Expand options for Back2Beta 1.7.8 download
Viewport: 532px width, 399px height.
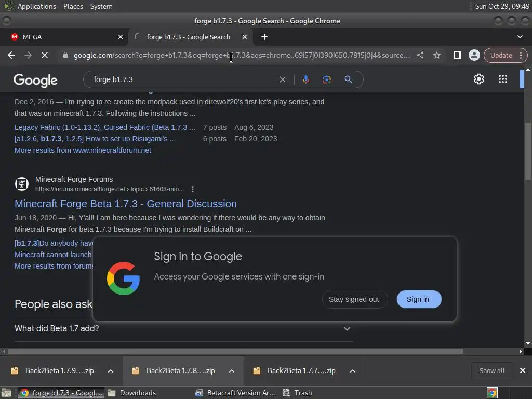(x=232, y=371)
